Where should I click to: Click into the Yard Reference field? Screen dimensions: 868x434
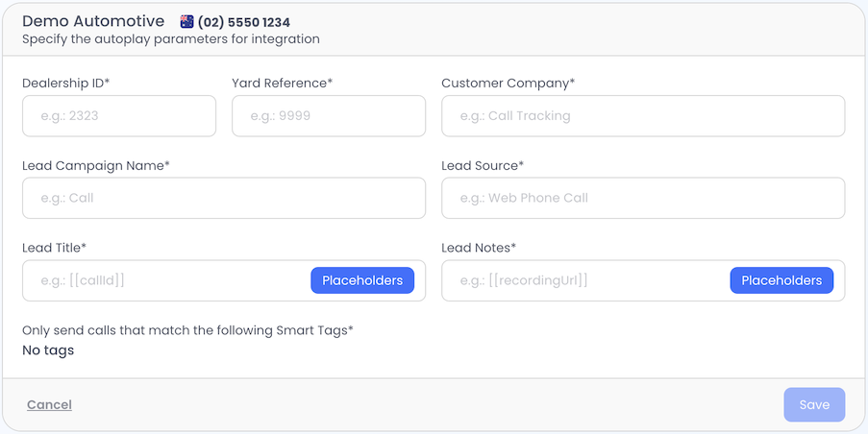click(329, 116)
